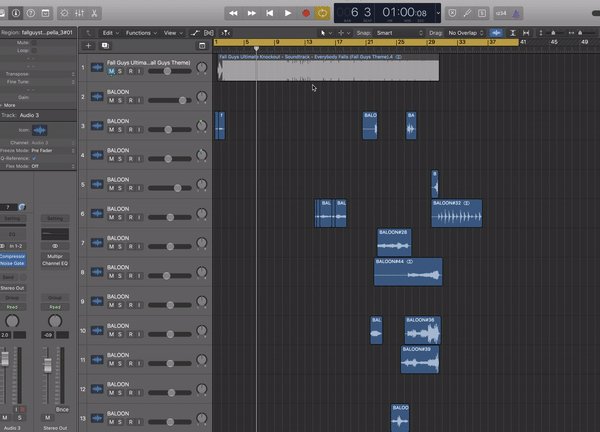Open Quick Help question mark icon
Image resolution: width=600 pixels, height=432 pixels.
pyautogui.click(x=31, y=13)
